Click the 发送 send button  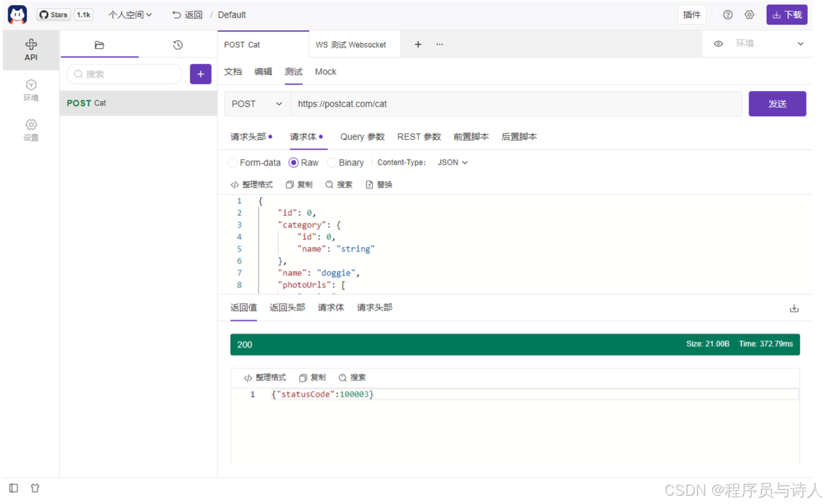pyautogui.click(x=777, y=104)
